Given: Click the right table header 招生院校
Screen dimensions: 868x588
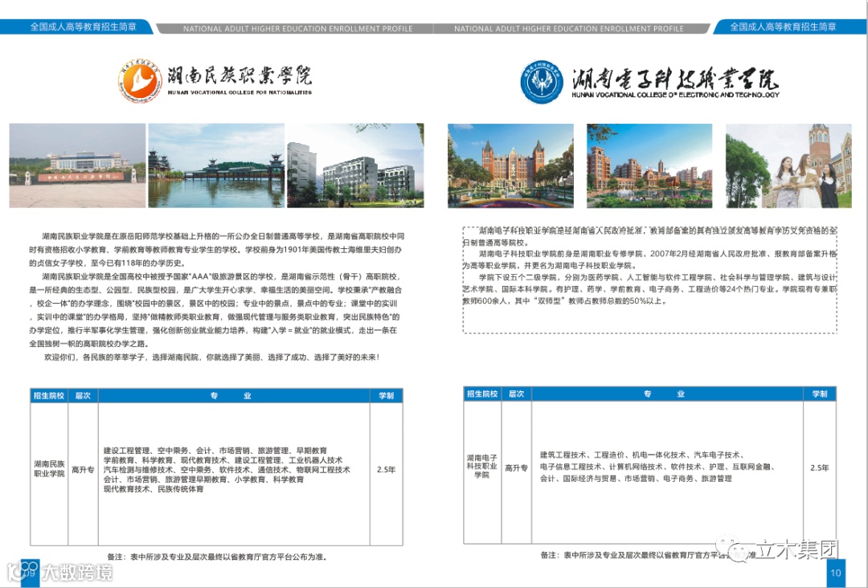Looking at the screenshot, I should tap(483, 394).
